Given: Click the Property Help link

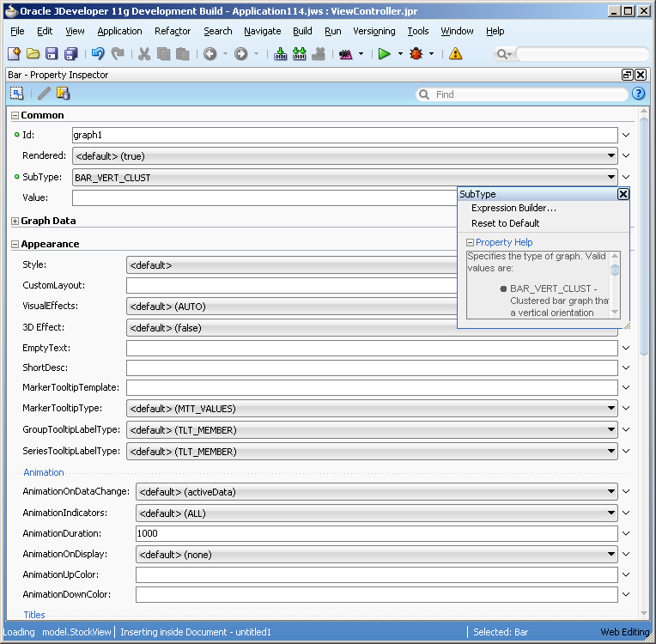Looking at the screenshot, I should (x=504, y=242).
